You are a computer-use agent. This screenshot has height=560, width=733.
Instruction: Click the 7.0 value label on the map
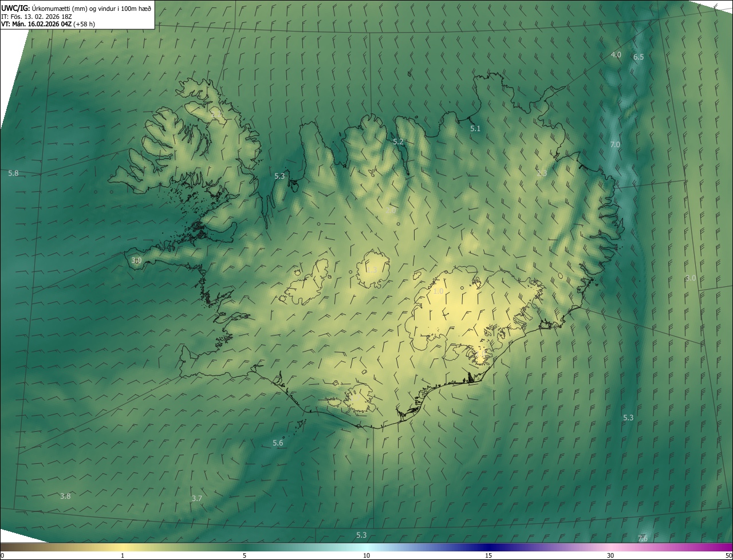coord(615,144)
